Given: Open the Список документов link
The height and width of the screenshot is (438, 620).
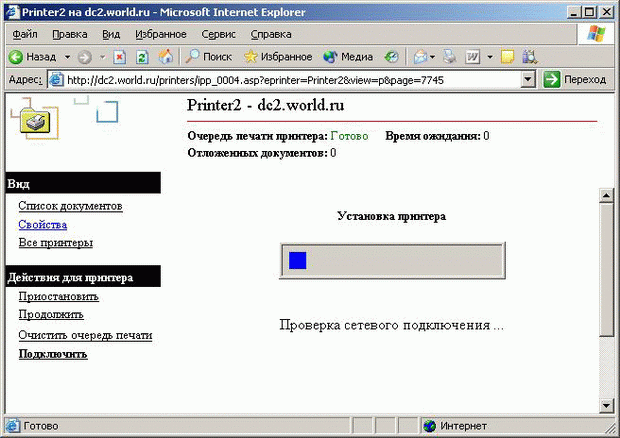Looking at the screenshot, I should pyautogui.click(x=70, y=206).
